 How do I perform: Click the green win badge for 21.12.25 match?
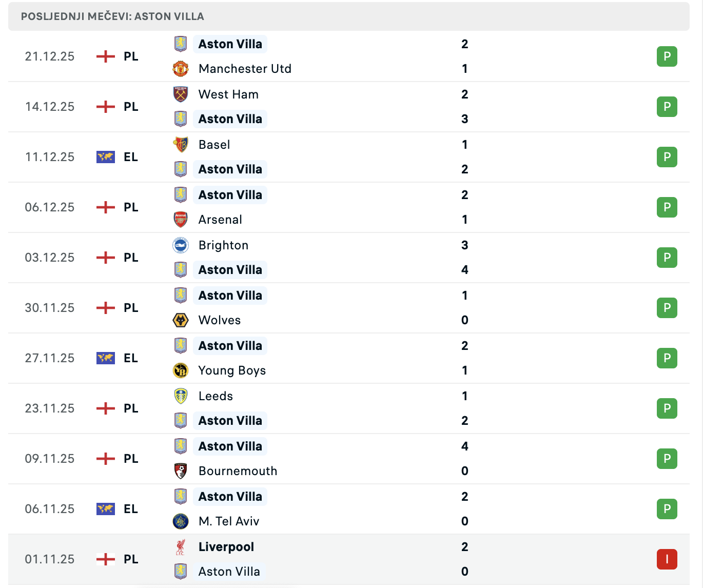pos(667,56)
